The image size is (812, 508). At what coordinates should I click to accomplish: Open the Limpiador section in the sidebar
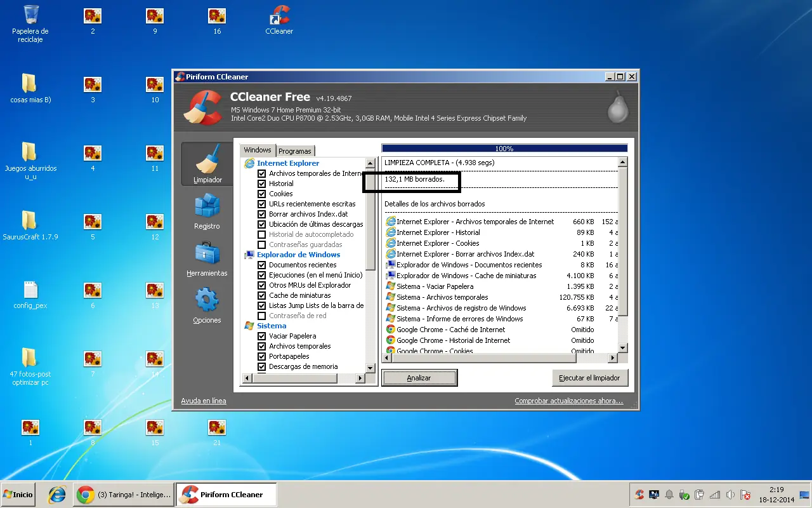click(207, 164)
